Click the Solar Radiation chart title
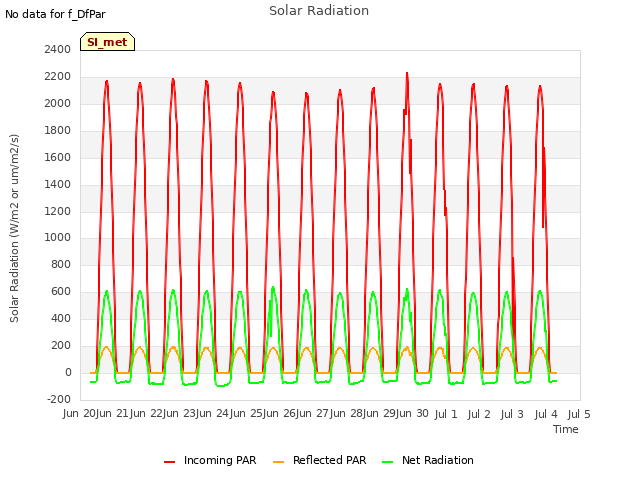Image resolution: width=640 pixels, height=480 pixels. (319, 11)
